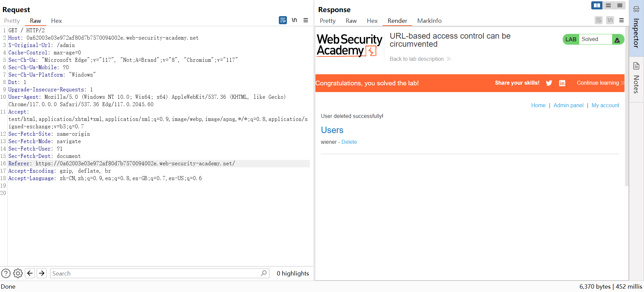
Task: Share on Twitter bird icon
Action: tap(549, 83)
